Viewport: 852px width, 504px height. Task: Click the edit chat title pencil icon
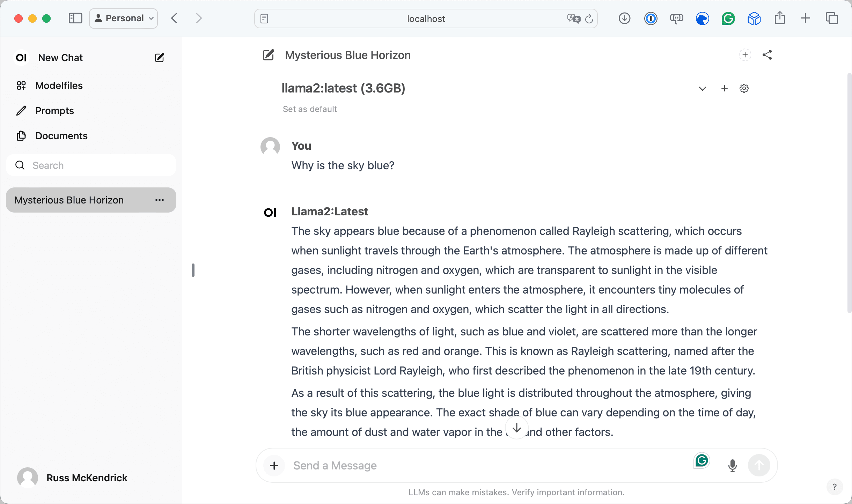point(268,55)
